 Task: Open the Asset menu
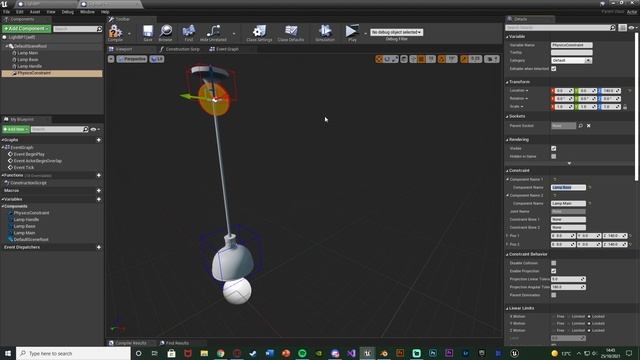[x=35, y=12]
